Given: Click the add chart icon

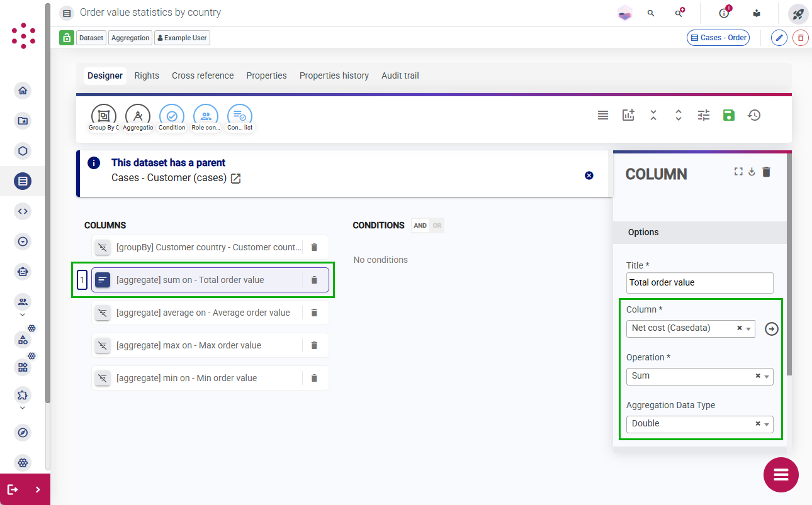Looking at the screenshot, I should (x=628, y=115).
